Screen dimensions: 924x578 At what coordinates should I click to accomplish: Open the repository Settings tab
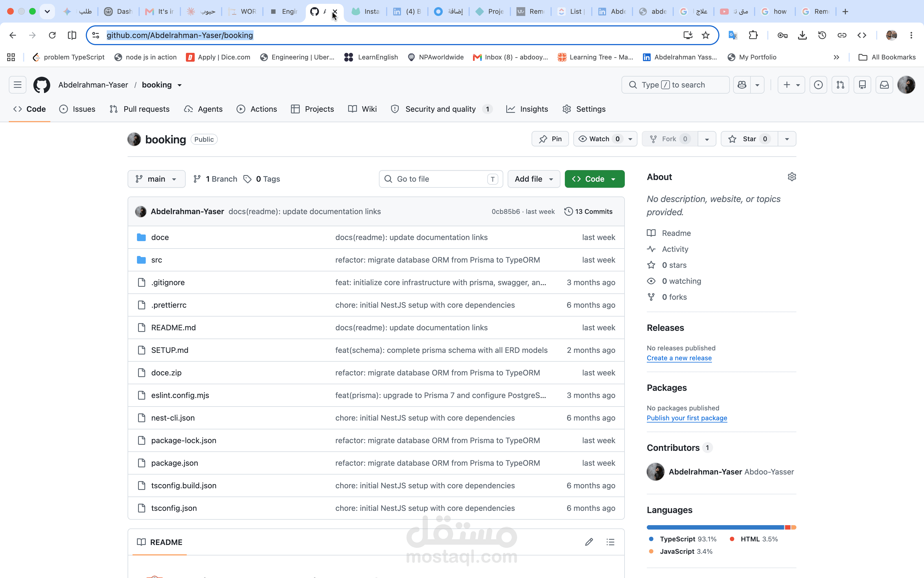(x=584, y=109)
